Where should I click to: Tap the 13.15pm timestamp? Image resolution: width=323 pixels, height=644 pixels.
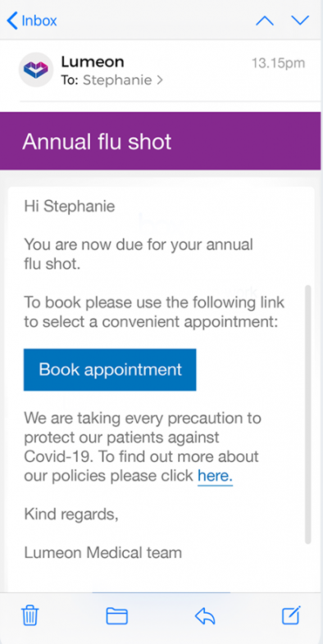pos(278,63)
